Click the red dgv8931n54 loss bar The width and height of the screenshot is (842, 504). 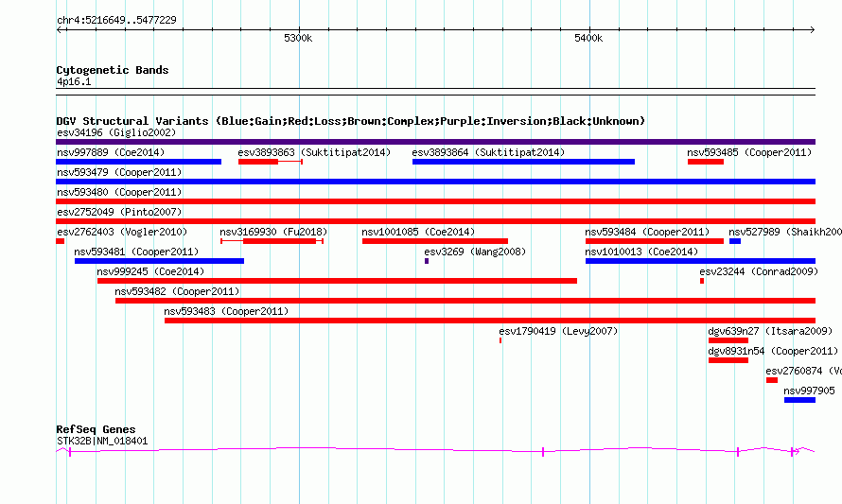tap(728, 360)
